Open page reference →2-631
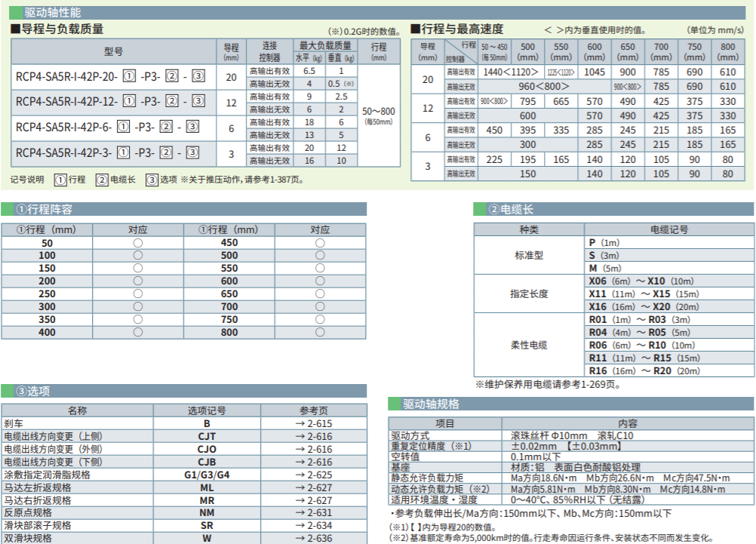 click(314, 512)
